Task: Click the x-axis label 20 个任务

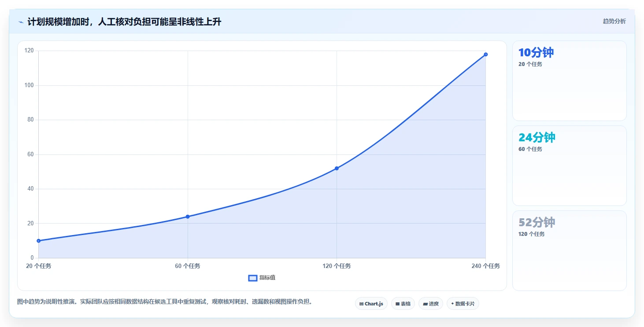Action: coord(39,266)
